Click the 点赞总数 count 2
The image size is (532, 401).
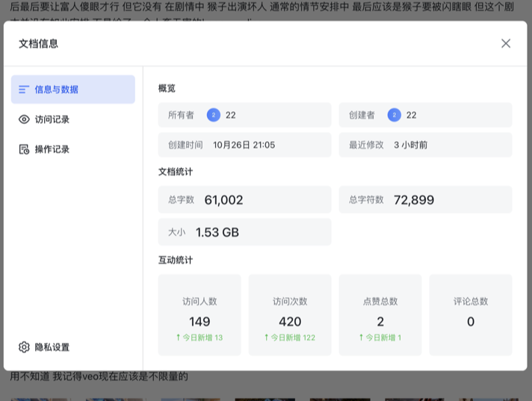380,322
